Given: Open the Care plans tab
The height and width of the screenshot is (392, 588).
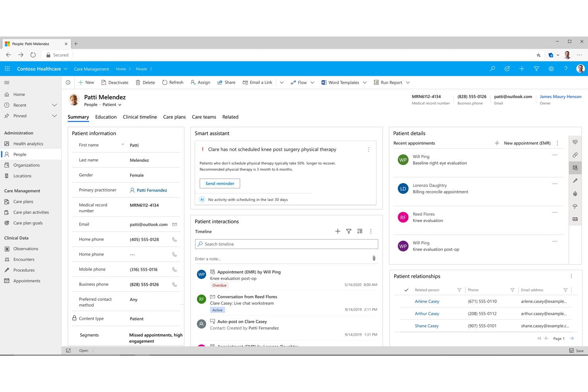Looking at the screenshot, I should [174, 117].
